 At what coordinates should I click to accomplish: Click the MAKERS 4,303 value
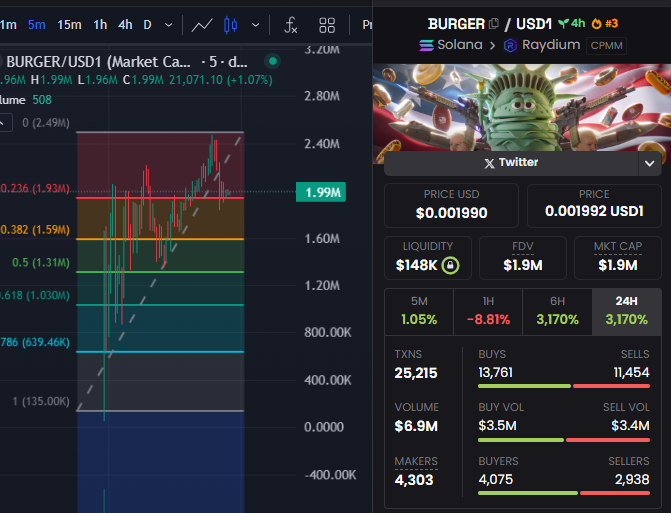click(x=414, y=480)
